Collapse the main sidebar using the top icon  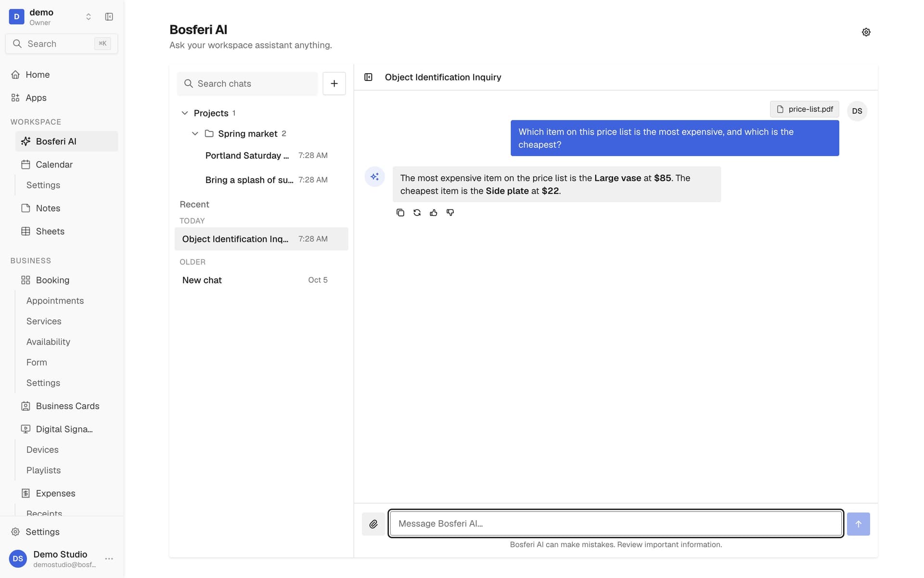[x=109, y=17]
